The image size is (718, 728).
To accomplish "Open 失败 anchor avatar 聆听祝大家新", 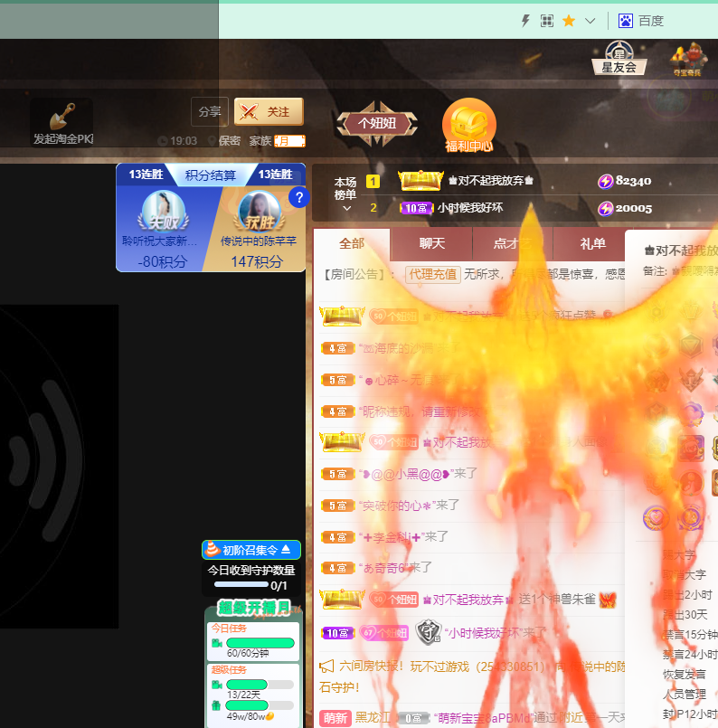I will click(164, 212).
